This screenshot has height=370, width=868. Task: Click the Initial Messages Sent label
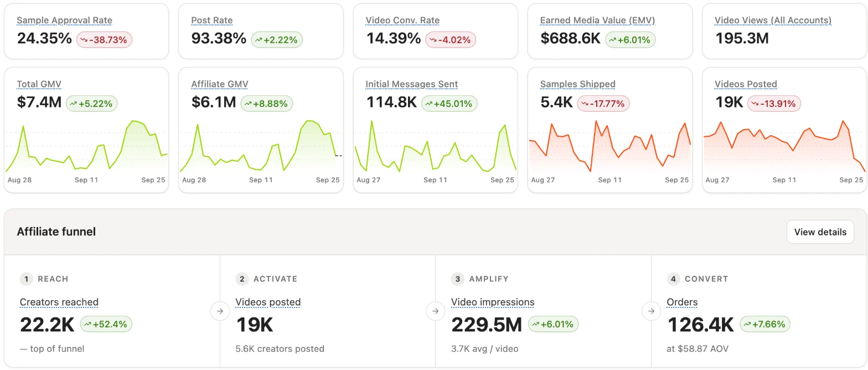412,84
